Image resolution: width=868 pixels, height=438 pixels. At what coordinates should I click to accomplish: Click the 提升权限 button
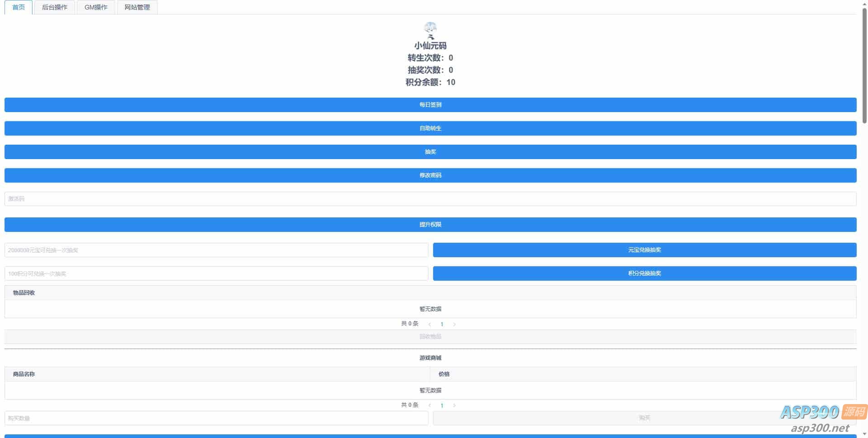pyautogui.click(x=430, y=225)
